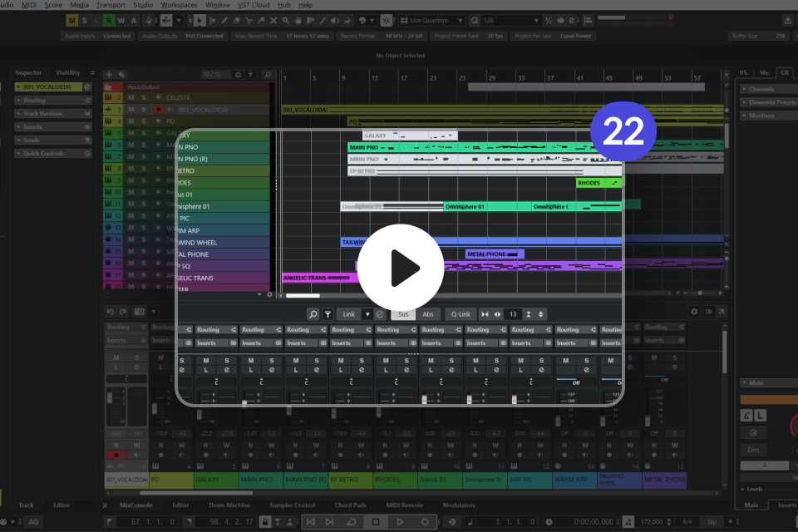Image resolution: width=798 pixels, height=532 pixels.
Task: Expand Downmix Presets section in right panel
Action: coord(769,102)
